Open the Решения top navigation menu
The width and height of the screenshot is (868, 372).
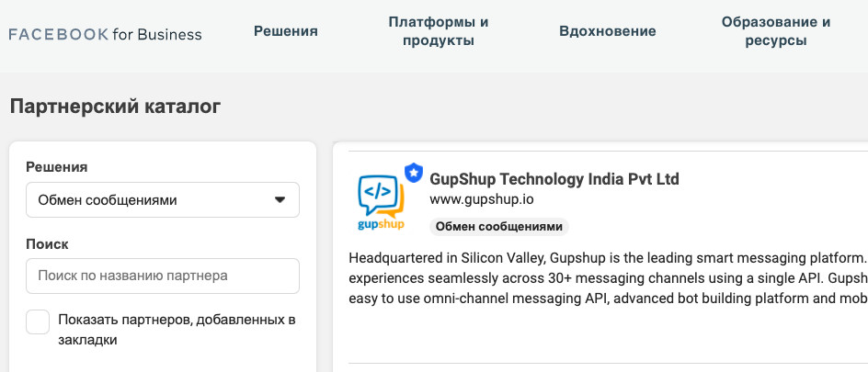tap(286, 31)
